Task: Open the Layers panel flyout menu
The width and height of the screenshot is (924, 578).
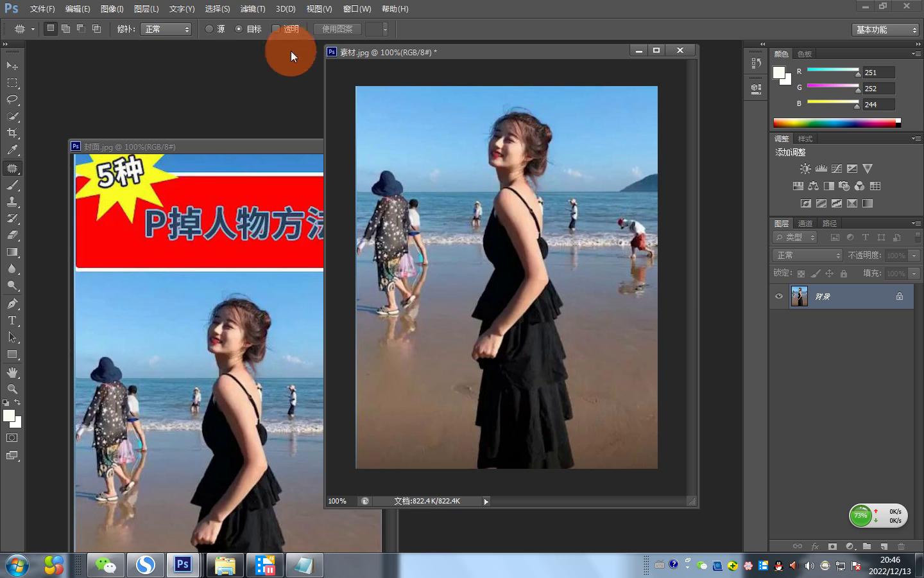Action: click(x=916, y=223)
